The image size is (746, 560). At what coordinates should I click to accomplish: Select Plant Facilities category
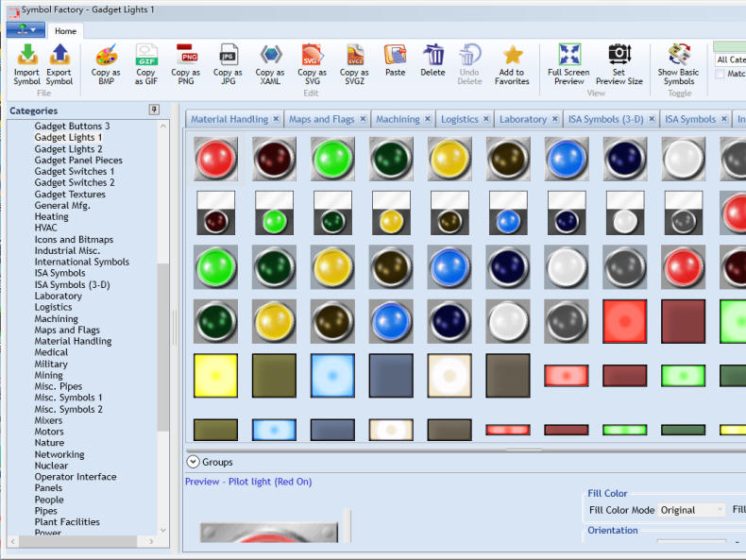(x=67, y=522)
